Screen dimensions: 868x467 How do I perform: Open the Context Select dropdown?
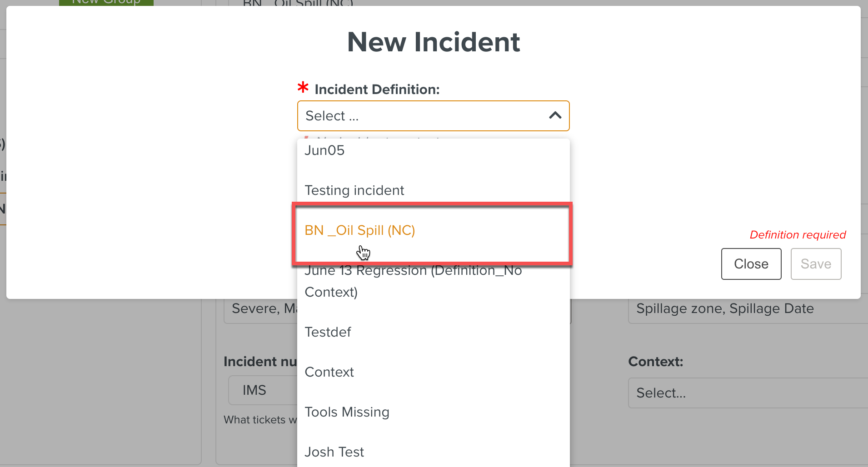[x=748, y=393]
